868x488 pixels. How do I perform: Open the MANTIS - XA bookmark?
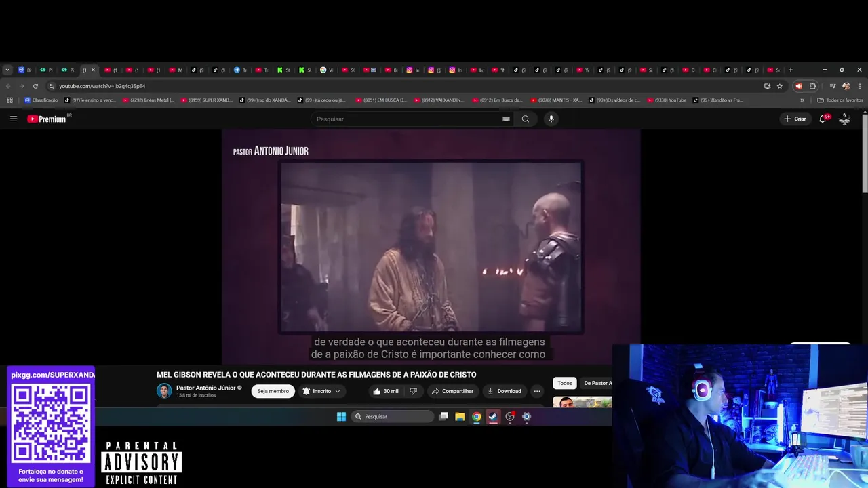point(557,100)
